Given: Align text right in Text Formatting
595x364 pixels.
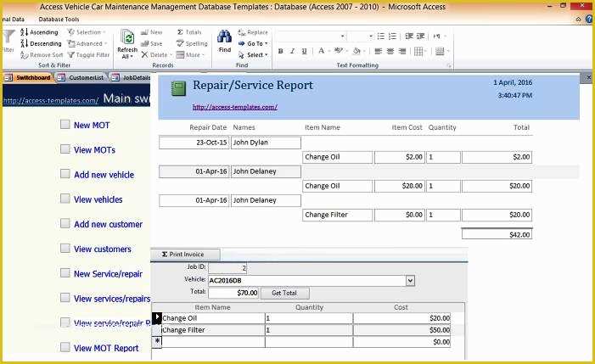Looking at the screenshot, I should (402, 51).
